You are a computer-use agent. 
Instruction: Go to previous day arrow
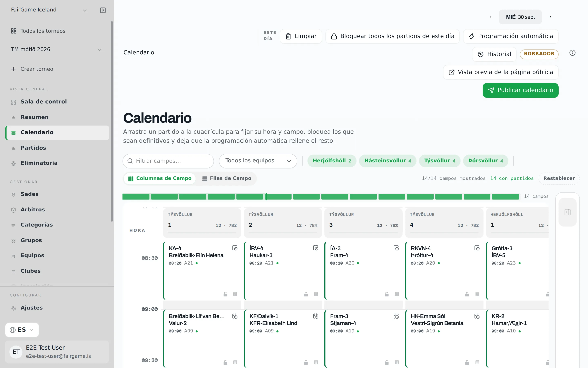coord(491,17)
